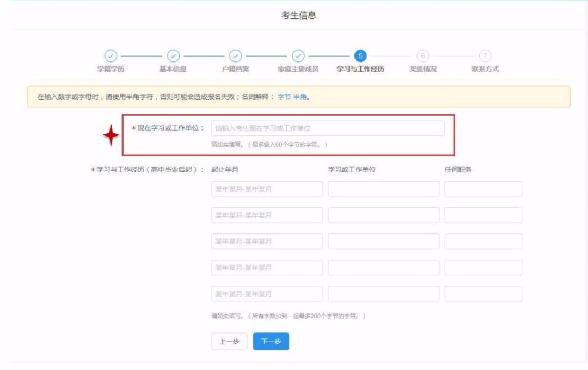
Task: Click step 2 checkmark icon for 基本信息
Action: pos(173,55)
